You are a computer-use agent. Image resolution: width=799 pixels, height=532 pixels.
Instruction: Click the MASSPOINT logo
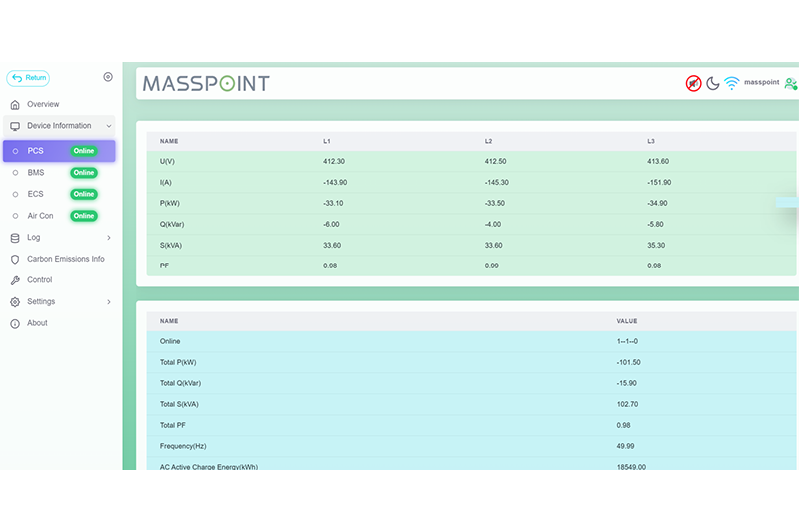click(x=206, y=83)
